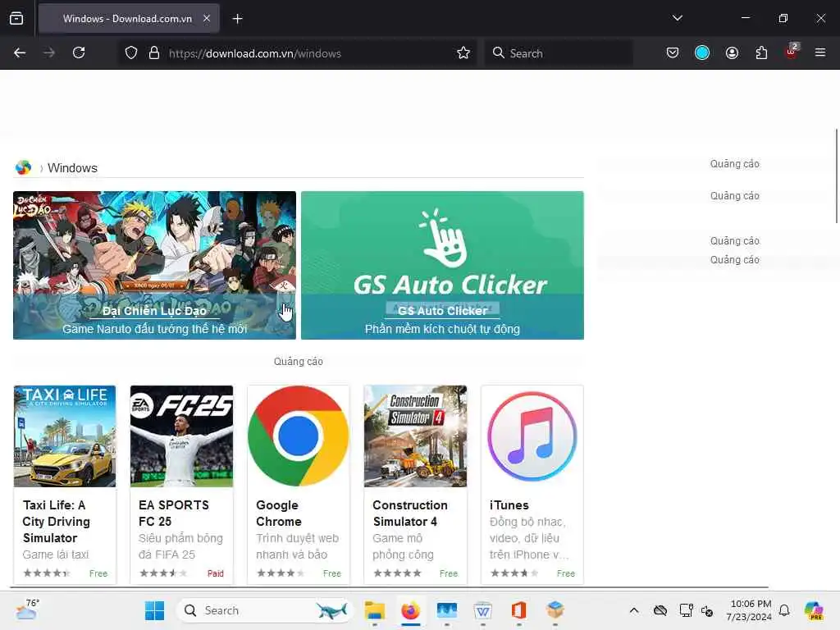Go back to the previous page
This screenshot has height=630, width=840.
(20, 52)
